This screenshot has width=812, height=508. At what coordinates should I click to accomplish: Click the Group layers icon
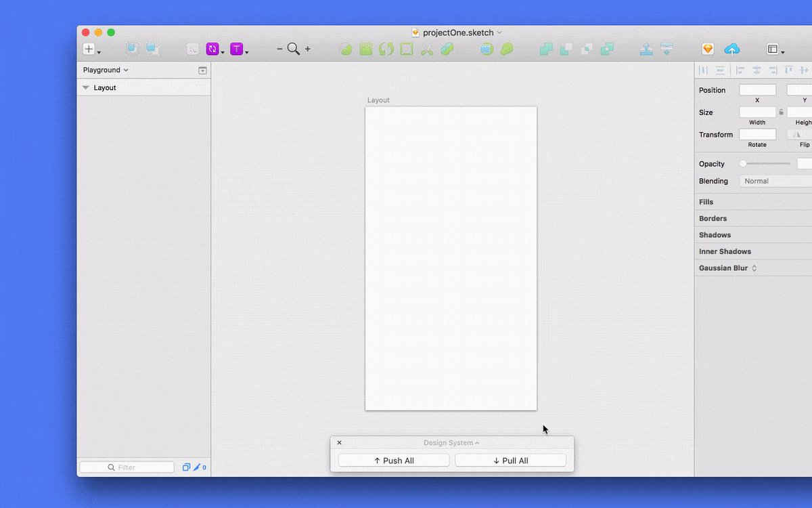click(133, 49)
